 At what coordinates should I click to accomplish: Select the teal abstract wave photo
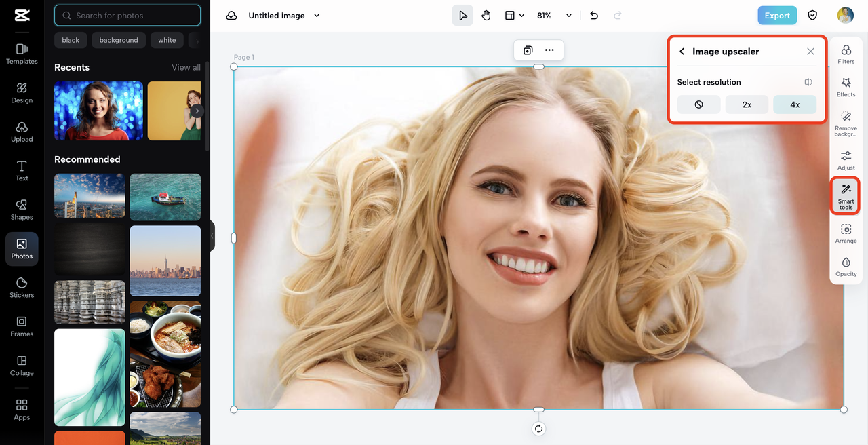coord(90,377)
